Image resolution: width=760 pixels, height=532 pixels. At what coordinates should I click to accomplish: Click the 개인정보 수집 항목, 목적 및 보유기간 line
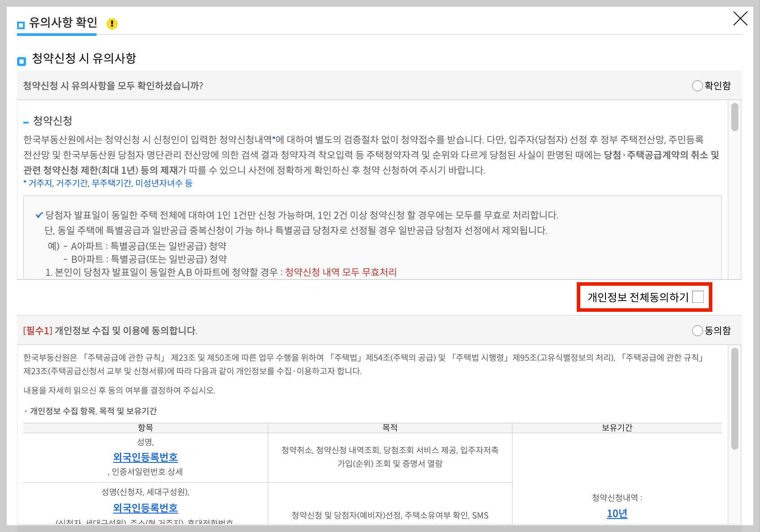point(90,411)
